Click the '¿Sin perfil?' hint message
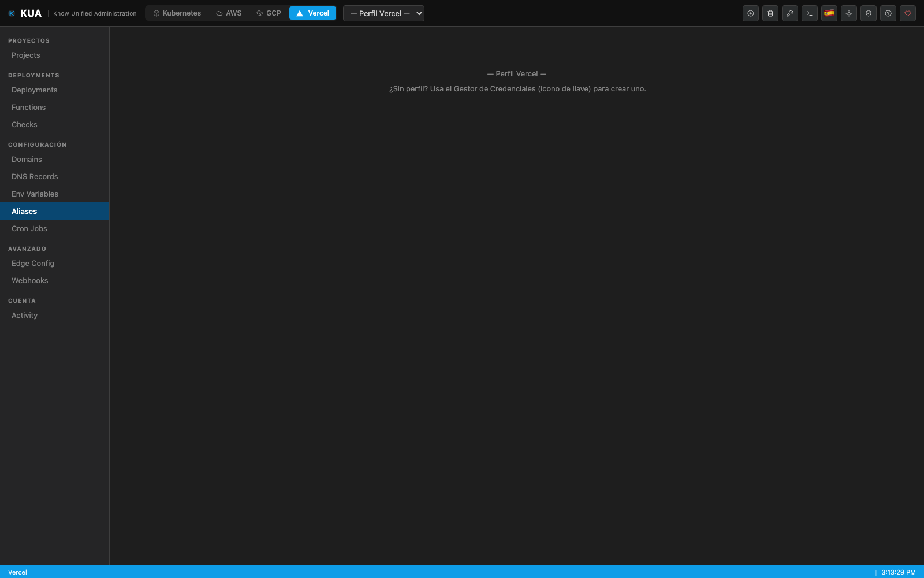The height and width of the screenshot is (578, 924). coord(517,88)
